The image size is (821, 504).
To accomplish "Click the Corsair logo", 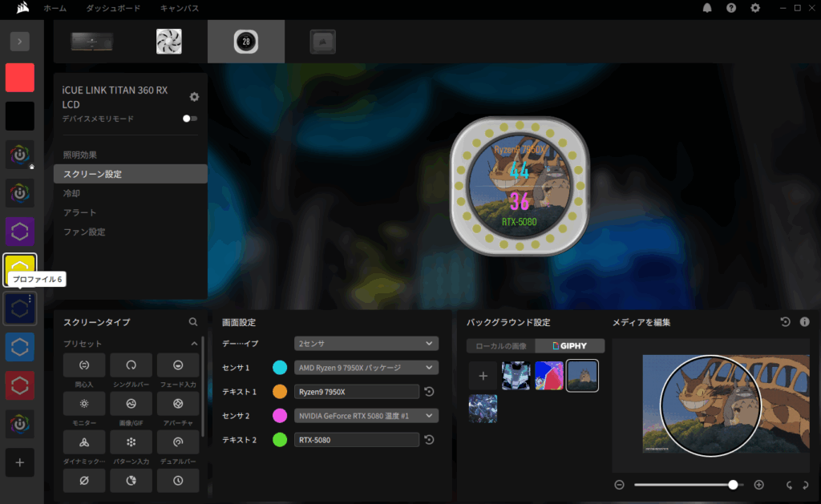I will (x=22, y=8).
